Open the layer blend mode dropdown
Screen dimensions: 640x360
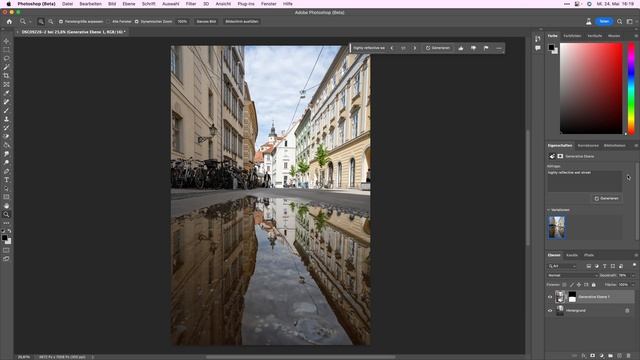[572, 276]
